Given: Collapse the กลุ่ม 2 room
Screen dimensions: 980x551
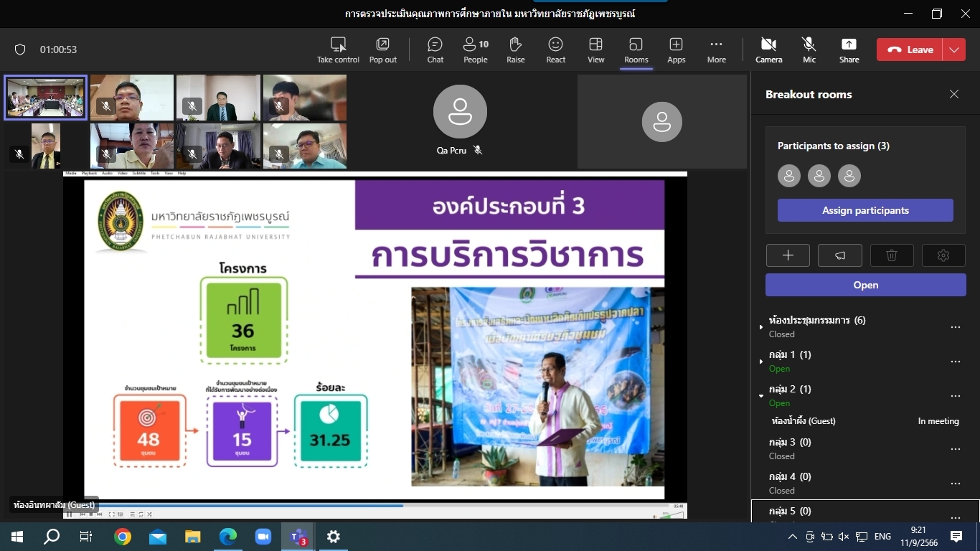Looking at the screenshot, I should click(x=761, y=395).
